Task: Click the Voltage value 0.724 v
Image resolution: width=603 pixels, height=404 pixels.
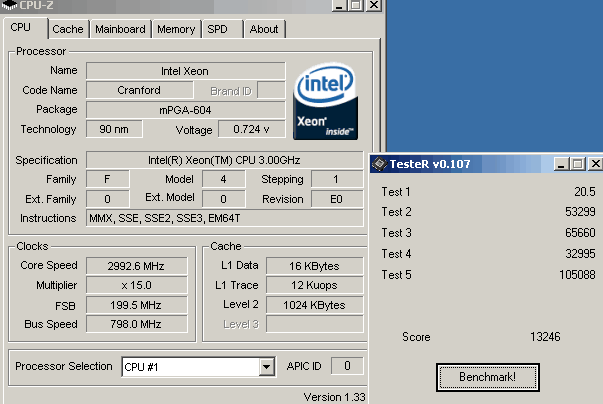Action: point(252,129)
